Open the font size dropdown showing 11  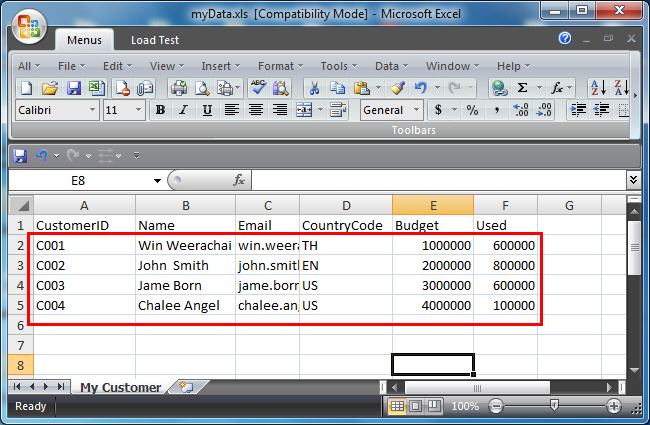click(x=138, y=110)
